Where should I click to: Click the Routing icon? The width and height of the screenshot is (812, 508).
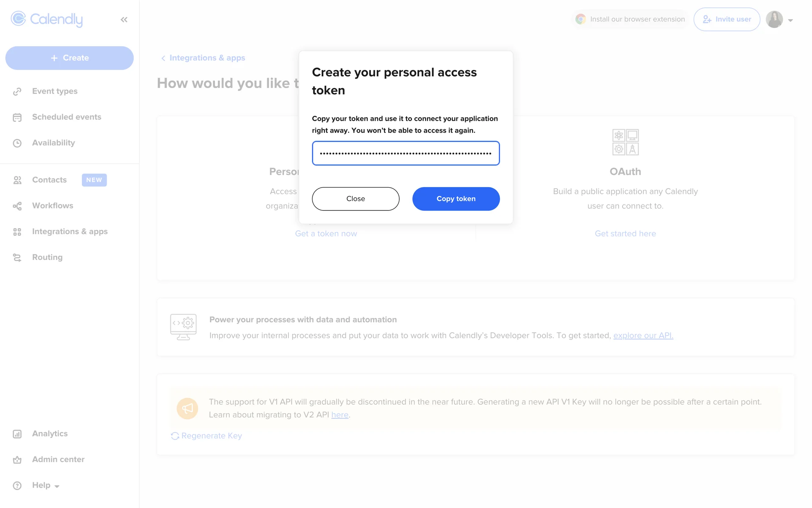coord(17,257)
